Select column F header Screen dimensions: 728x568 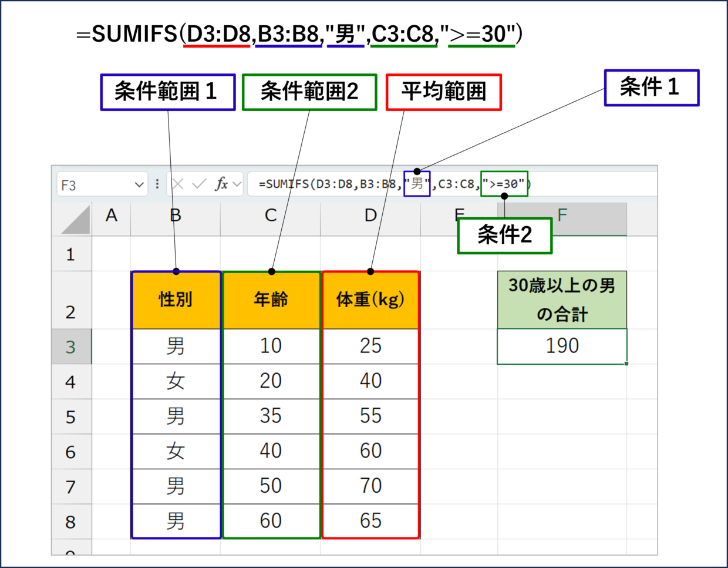pyautogui.click(x=562, y=216)
